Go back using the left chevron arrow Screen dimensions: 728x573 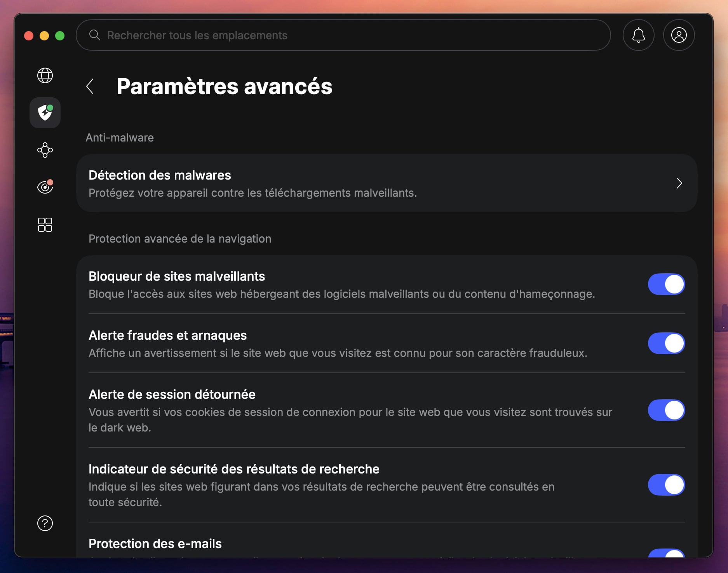click(90, 86)
